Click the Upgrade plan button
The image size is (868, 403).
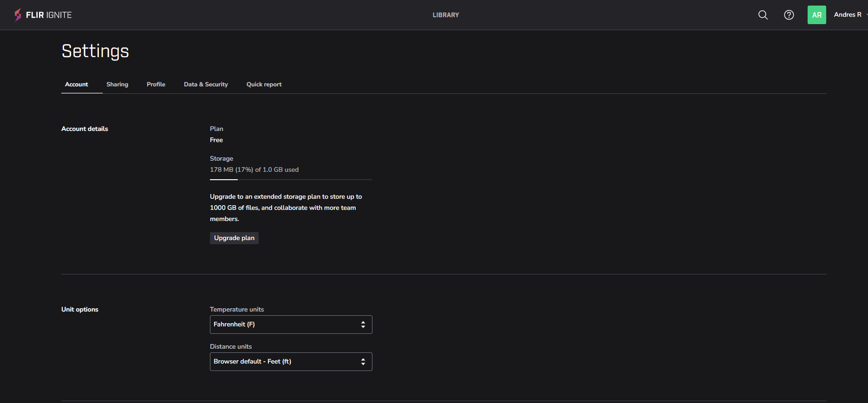(234, 238)
